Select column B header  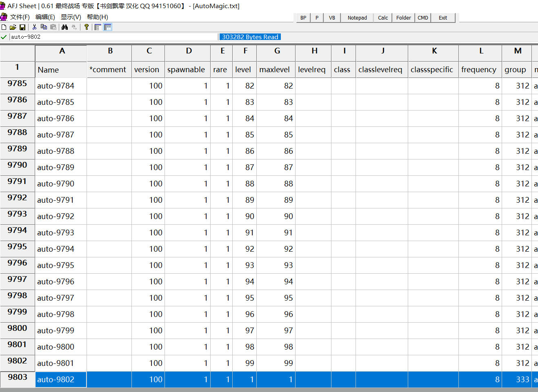[109, 53]
